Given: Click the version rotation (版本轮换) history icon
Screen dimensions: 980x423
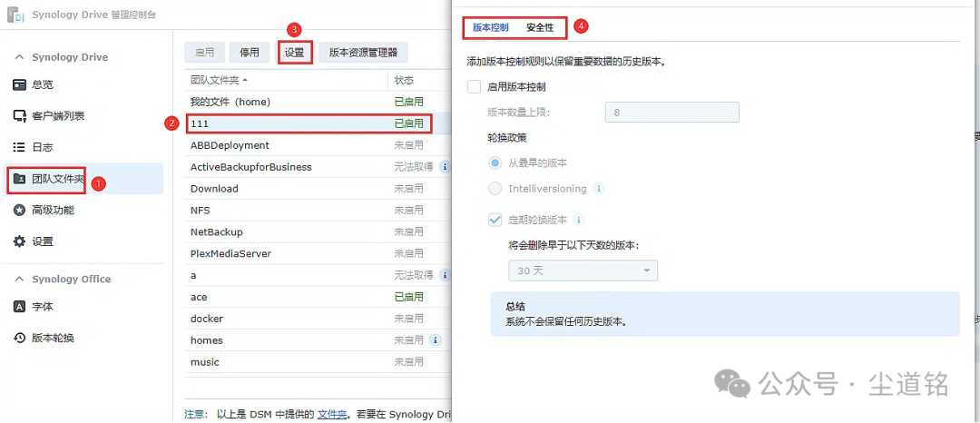Looking at the screenshot, I should (x=19, y=338).
